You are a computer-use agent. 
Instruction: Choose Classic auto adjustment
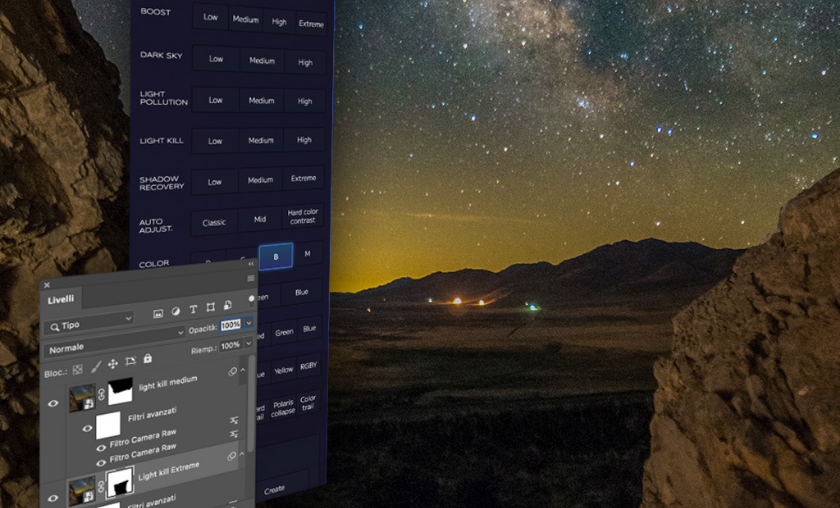pyautogui.click(x=214, y=222)
